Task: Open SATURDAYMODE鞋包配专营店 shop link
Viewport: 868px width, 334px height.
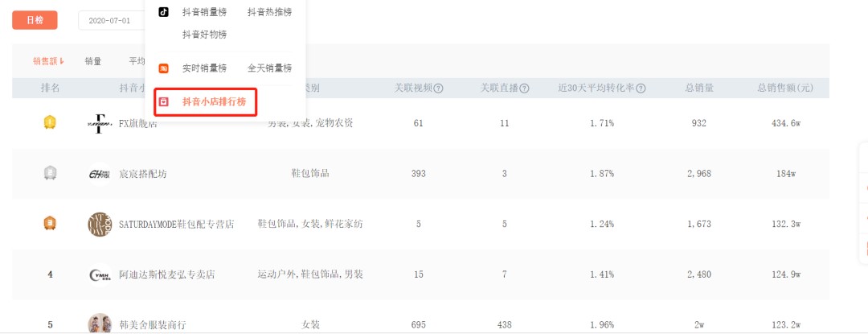Action: [177, 225]
